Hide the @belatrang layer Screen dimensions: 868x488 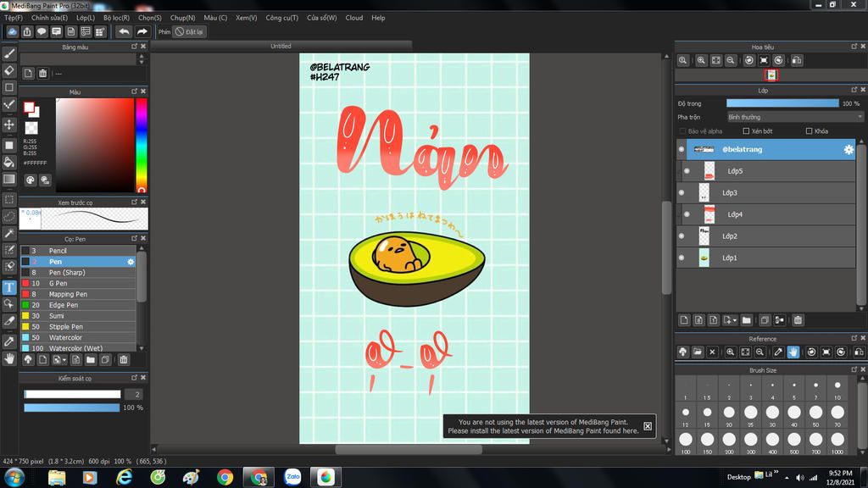click(x=682, y=149)
